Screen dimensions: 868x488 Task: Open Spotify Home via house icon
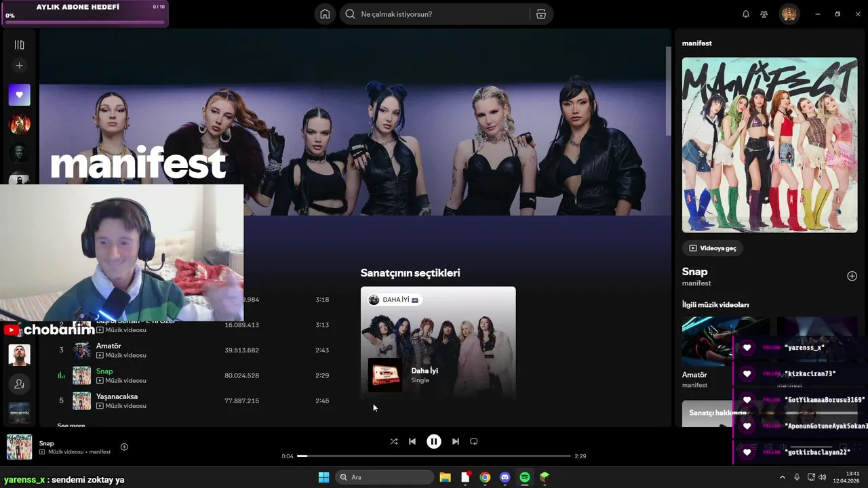(325, 14)
